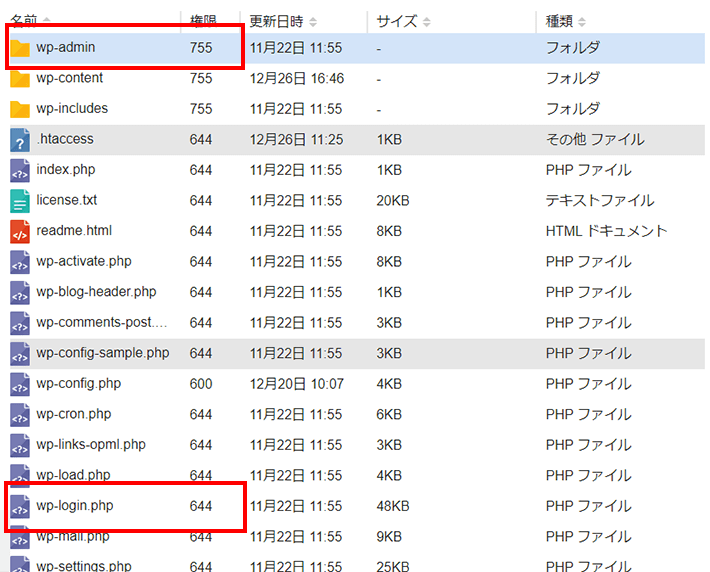Sort by 種類 using its sort arrows

coord(582,22)
